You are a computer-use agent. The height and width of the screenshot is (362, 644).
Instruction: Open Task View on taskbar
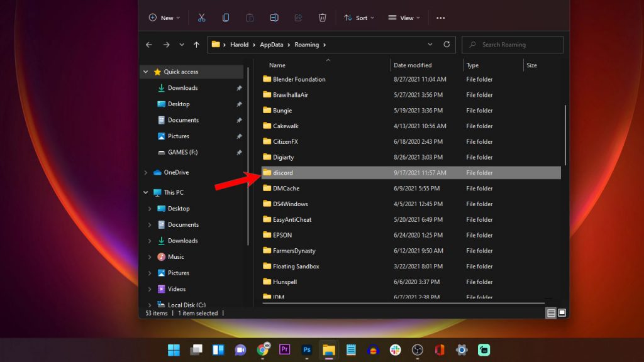(196, 349)
